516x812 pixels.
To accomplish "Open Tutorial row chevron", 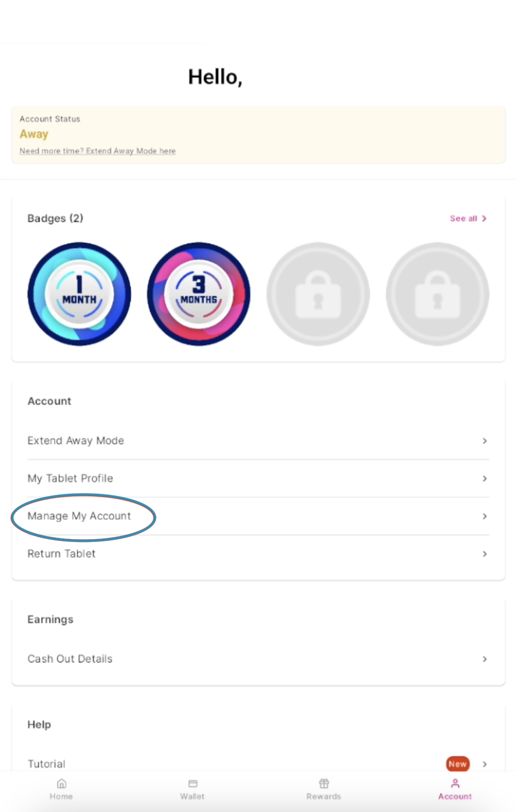I will (x=485, y=764).
